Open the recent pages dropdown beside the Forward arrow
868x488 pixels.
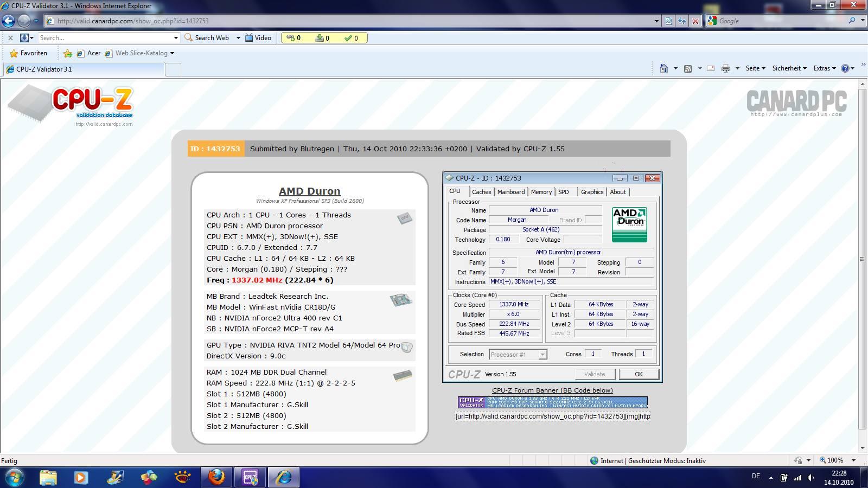click(x=36, y=21)
